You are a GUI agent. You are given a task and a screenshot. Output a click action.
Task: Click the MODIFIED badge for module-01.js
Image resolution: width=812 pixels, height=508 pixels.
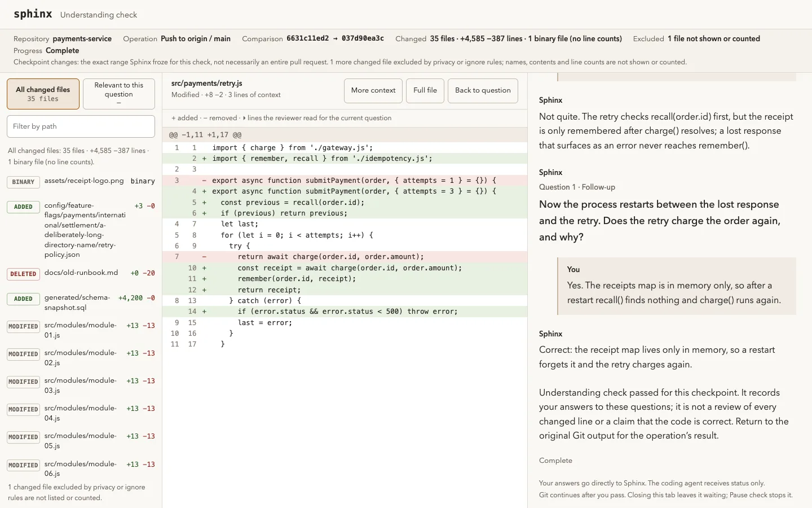point(23,326)
